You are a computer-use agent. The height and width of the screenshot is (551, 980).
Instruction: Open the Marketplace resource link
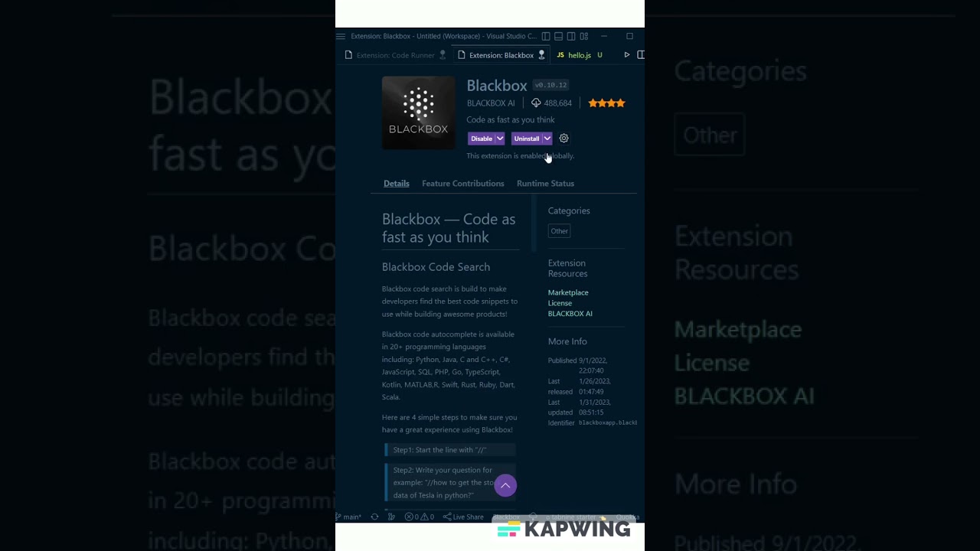pos(568,292)
